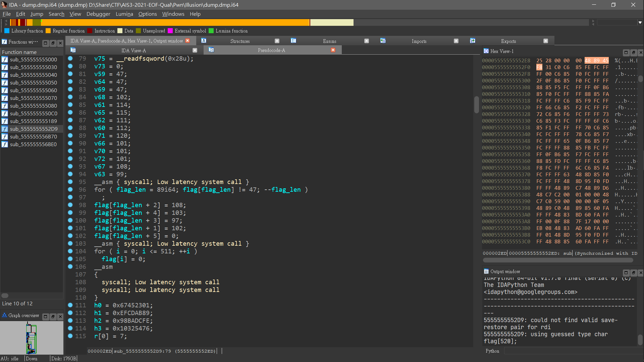The image size is (644, 362).
Task: Close the Functions window panel
Action: click(x=60, y=43)
